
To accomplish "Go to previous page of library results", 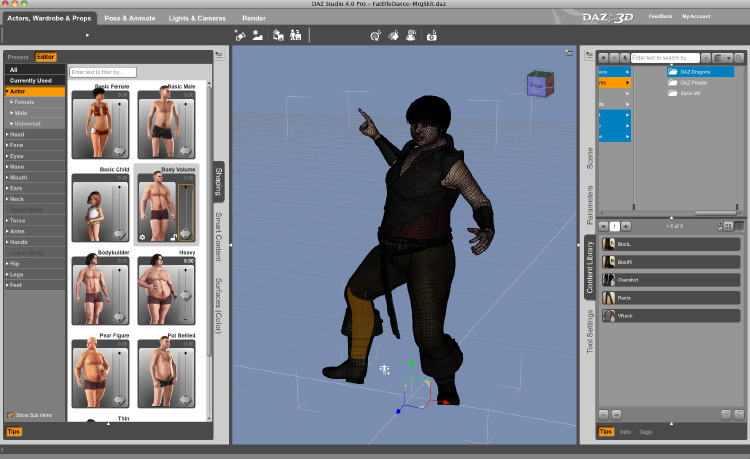I will click(x=603, y=226).
